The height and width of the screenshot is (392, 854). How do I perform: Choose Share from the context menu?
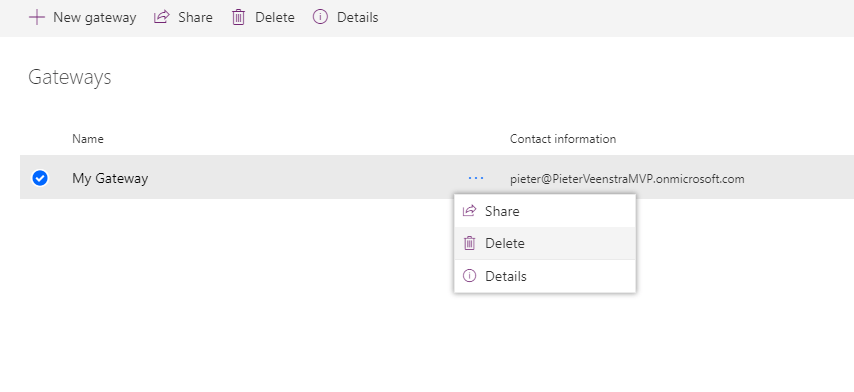click(545, 211)
